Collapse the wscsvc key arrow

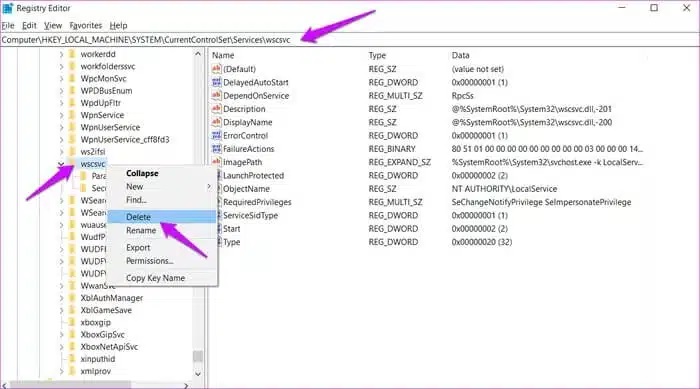(61, 164)
